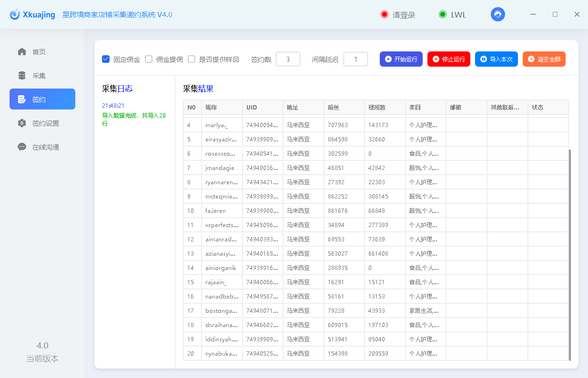Open the 首页 menu item
This screenshot has width=588, height=378.
tap(42, 52)
